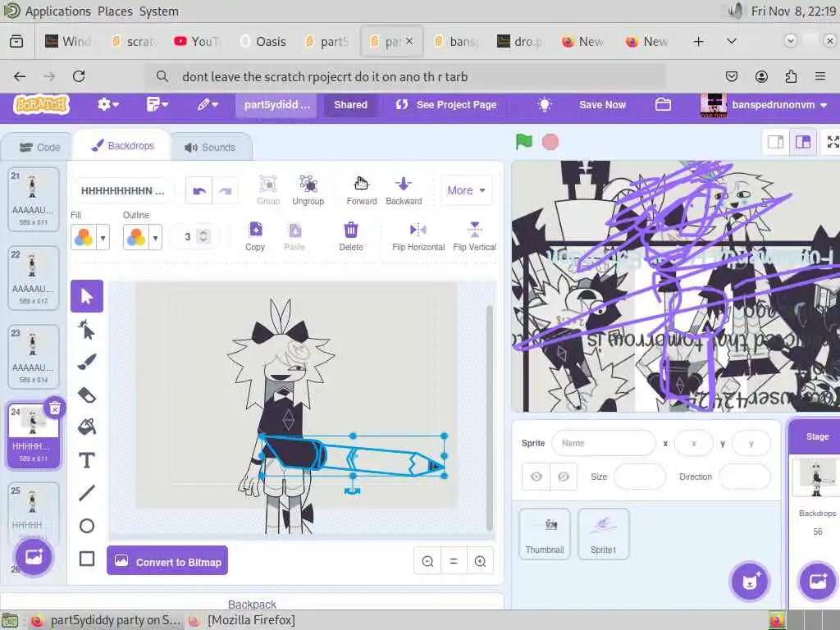This screenshot has height=630, width=840.
Task: Open the tutorials lightbulb
Action: tap(545, 105)
